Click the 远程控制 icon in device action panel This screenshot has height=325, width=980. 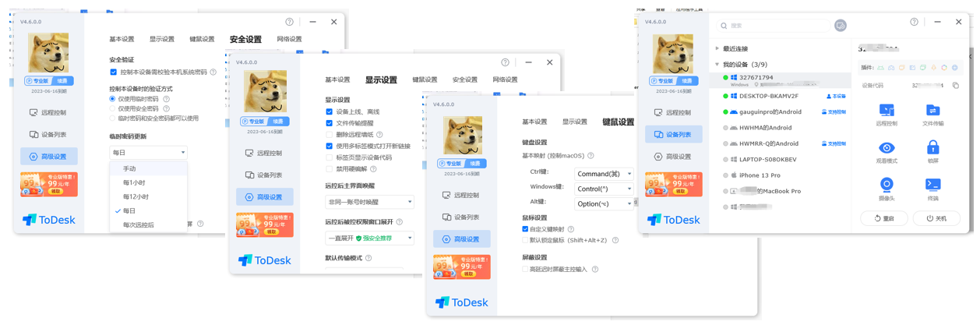click(887, 111)
